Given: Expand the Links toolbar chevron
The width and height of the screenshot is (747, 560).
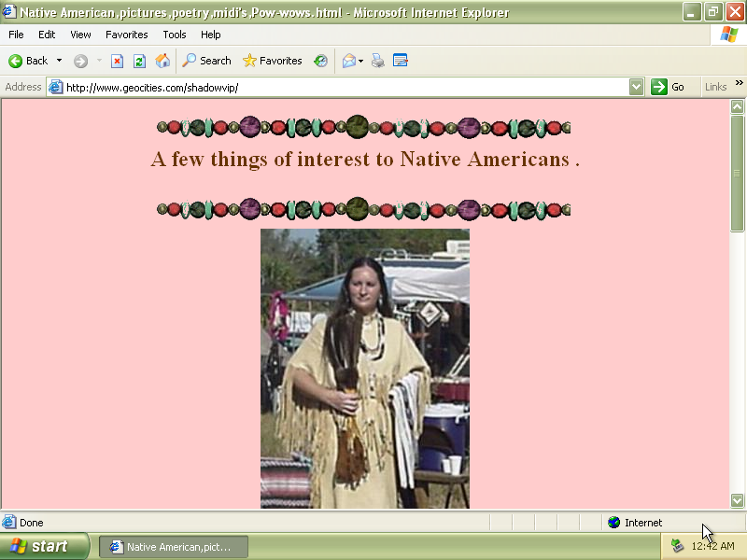Looking at the screenshot, I should point(739,84).
